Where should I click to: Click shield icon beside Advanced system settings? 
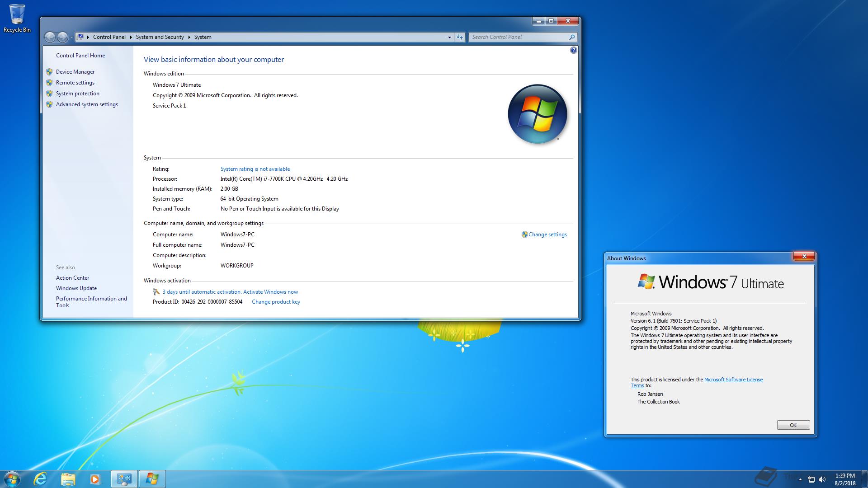(x=49, y=104)
